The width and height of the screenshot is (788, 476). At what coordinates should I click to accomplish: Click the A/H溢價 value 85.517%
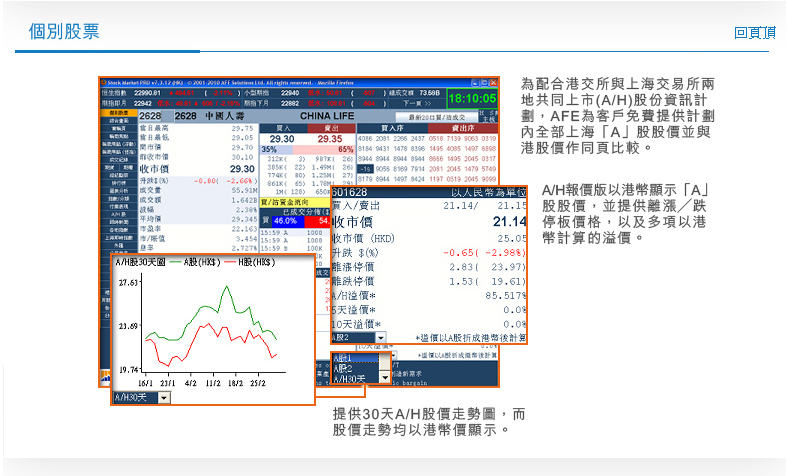pos(506,296)
